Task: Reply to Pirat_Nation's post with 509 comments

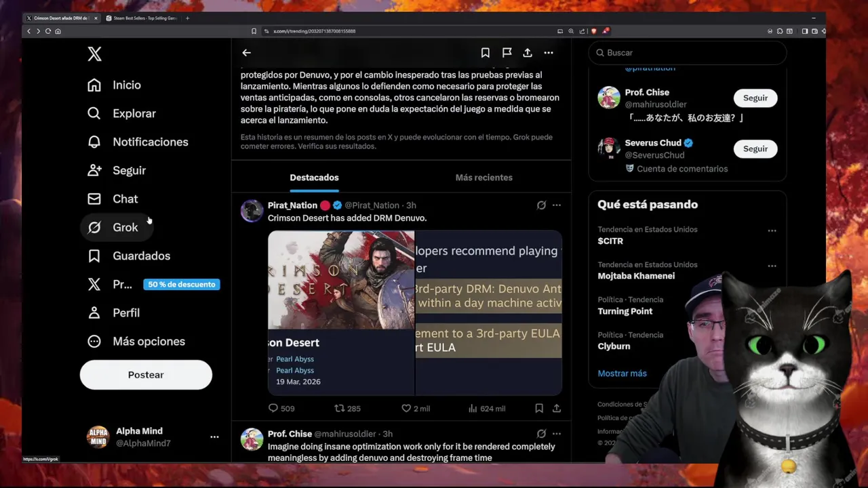Action: [281, 409]
